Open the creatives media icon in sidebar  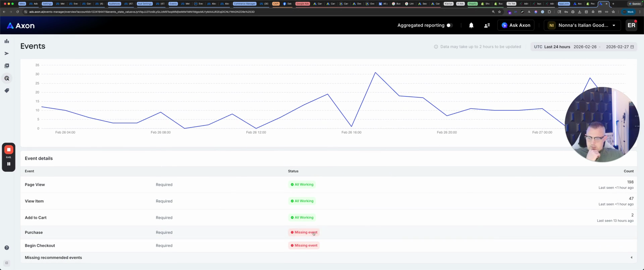pyautogui.click(x=7, y=66)
